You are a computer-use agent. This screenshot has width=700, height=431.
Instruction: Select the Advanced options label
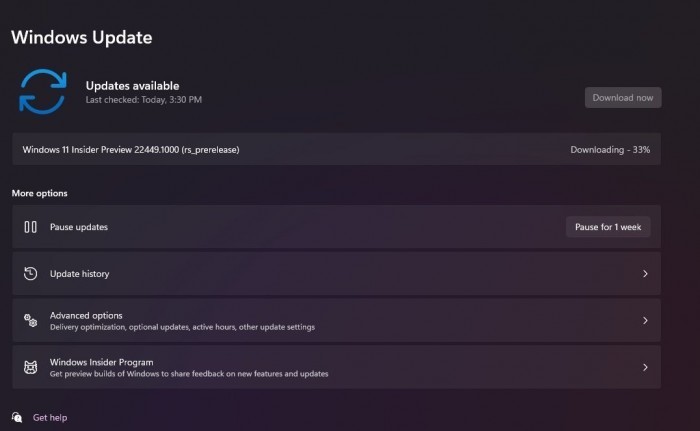pyautogui.click(x=86, y=315)
